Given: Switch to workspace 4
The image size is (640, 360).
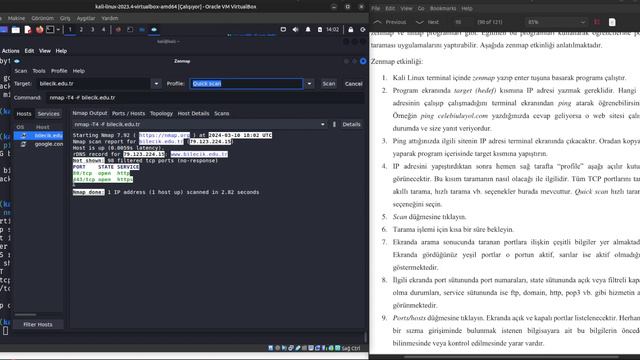Looking at the screenshot, I should click(x=103, y=29).
